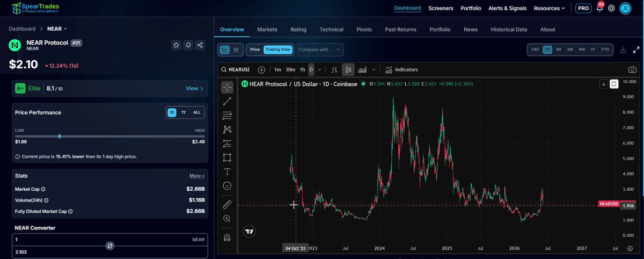Take chart snapshot with camera icon
The width and height of the screenshot is (644, 259).
click(633, 69)
